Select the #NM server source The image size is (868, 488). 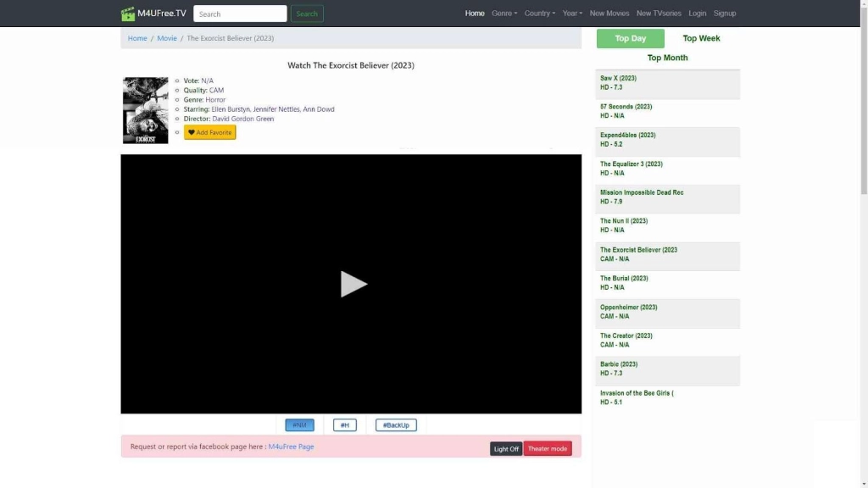pyautogui.click(x=299, y=425)
